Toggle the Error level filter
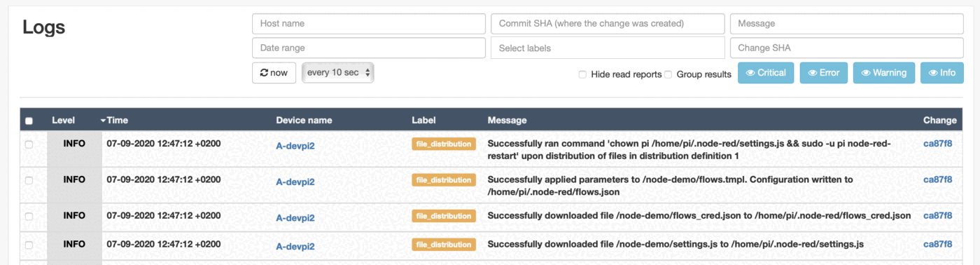 point(823,73)
